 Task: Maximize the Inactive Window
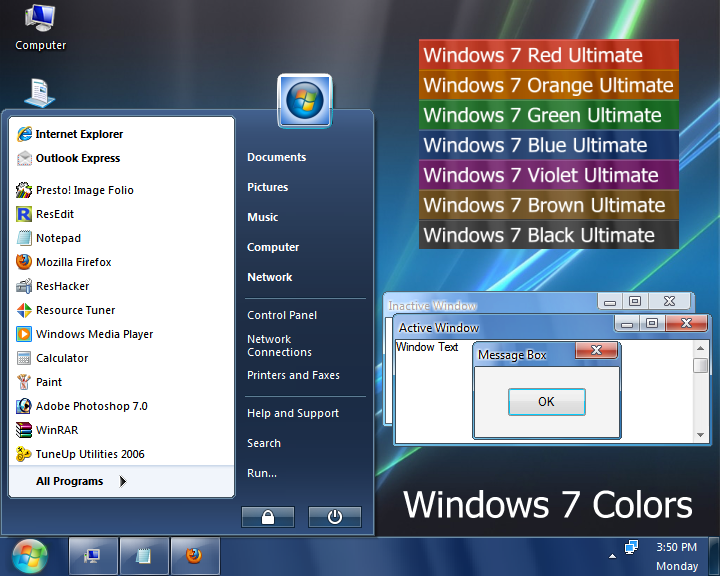pos(635,301)
